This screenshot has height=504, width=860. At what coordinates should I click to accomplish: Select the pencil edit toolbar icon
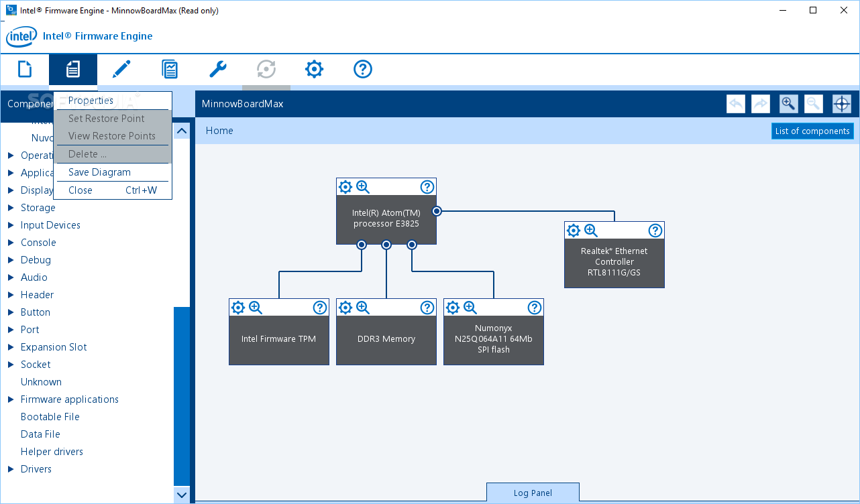coord(121,69)
